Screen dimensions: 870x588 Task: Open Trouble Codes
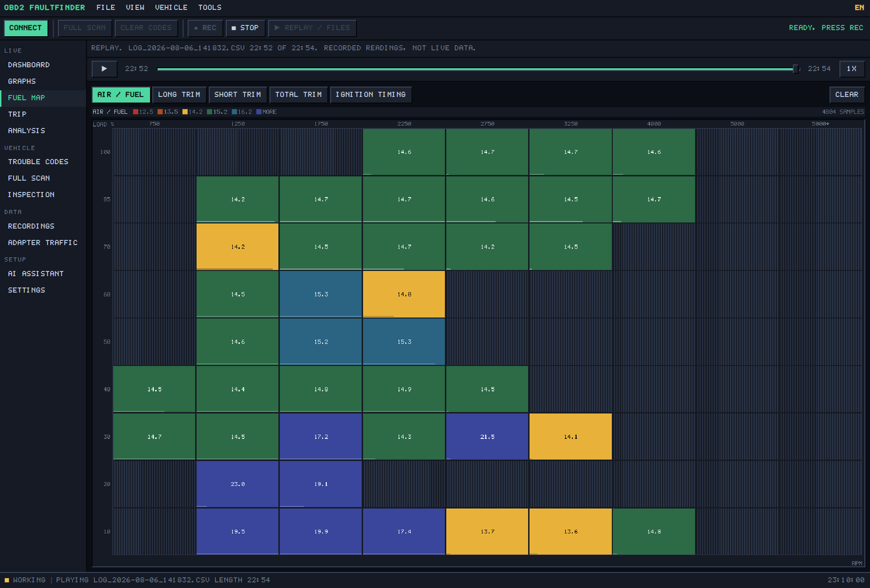pos(43,162)
